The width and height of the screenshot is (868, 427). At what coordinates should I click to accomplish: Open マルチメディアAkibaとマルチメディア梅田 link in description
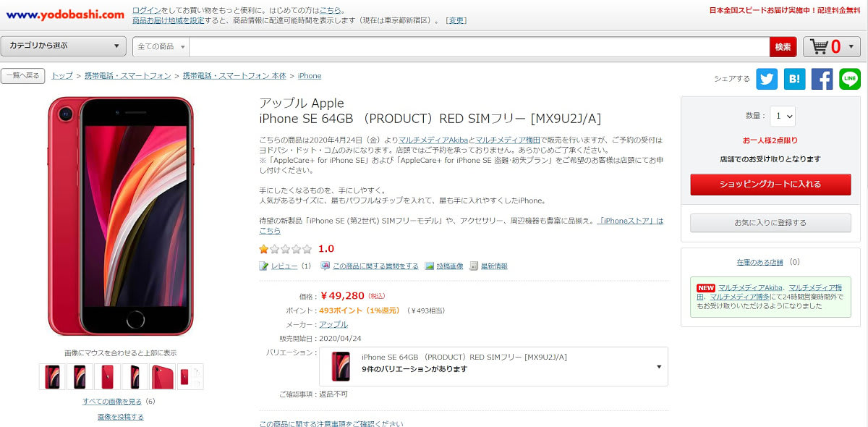469,140
